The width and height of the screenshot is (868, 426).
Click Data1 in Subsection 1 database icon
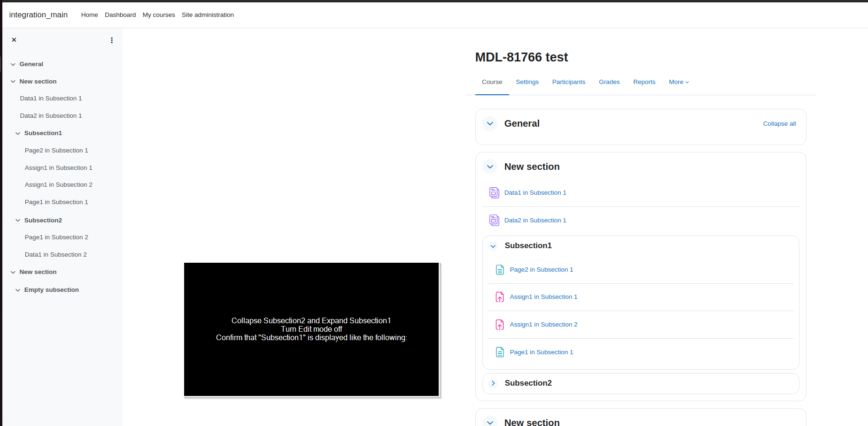tap(494, 193)
